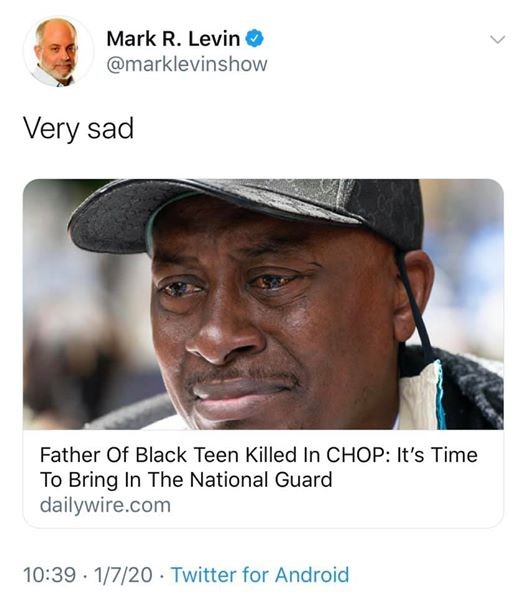Click the man's nose in the preview image
The image size is (526, 596).
[x=224, y=334]
